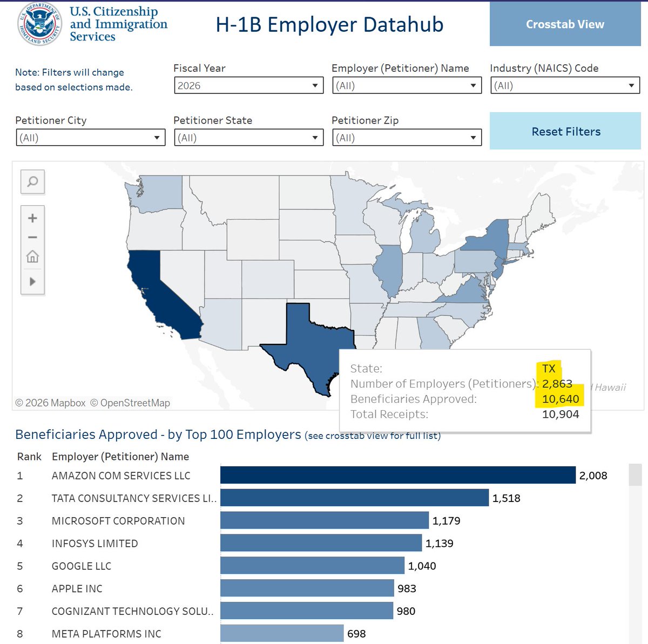Click the Apple Inc bar
This screenshot has width=648, height=644.
[x=307, y=588]
